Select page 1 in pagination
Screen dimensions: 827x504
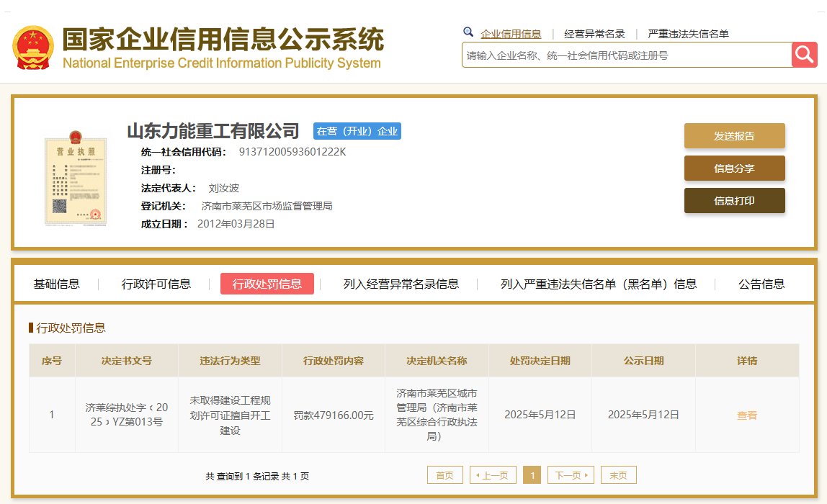[x=532, y=475]
